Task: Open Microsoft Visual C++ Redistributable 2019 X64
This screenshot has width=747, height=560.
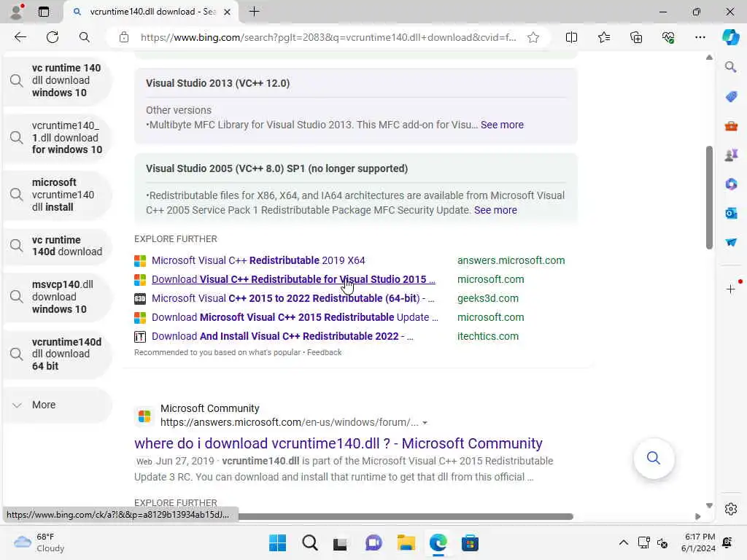Action: click(x=258, y=260)
